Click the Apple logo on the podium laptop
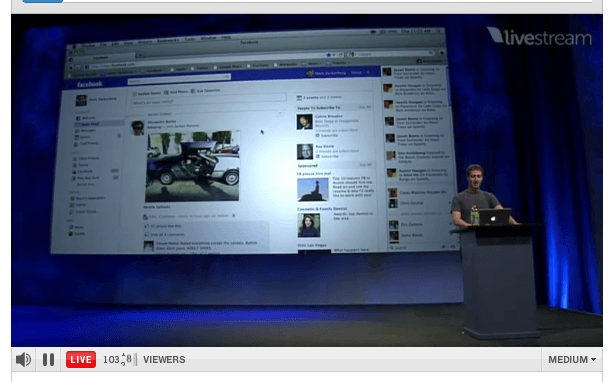Image resolution: width=612 pixels, height=382 pixels. [x=493, y=219]
